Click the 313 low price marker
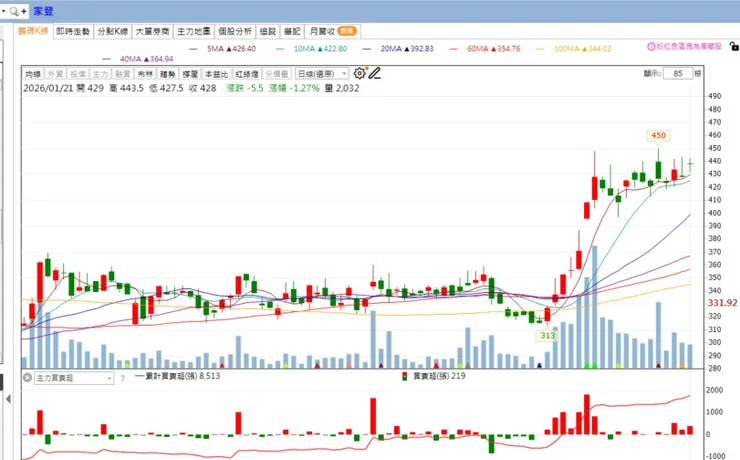 click(x=547, y=335)
